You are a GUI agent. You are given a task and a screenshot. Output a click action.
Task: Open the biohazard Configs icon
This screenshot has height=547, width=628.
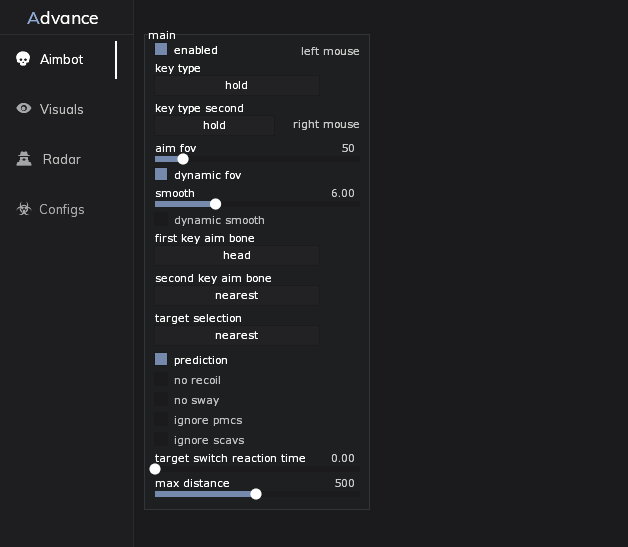click(x=23, y=209)
